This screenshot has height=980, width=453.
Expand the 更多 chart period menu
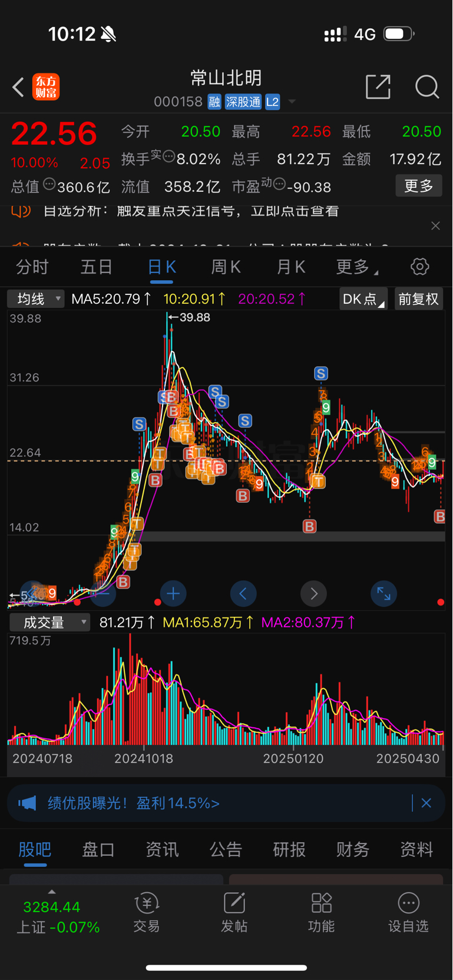coord(356,267)
